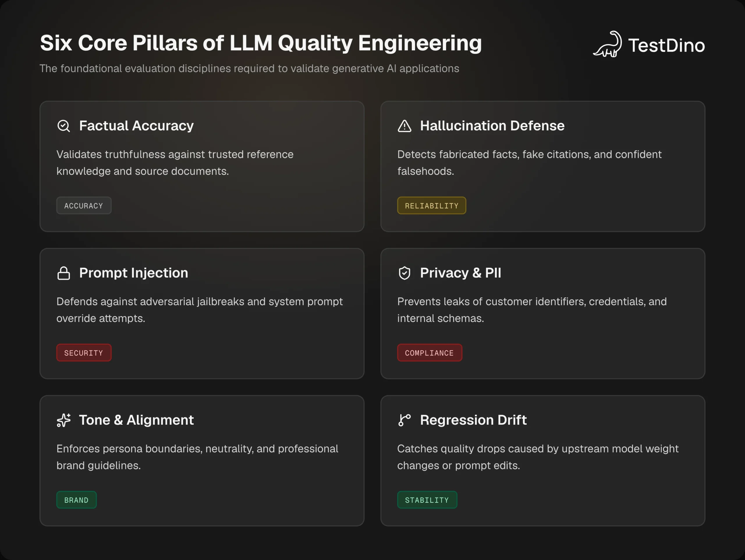Click the padlock icon beside Prompt Injection
The width and height of the screenshot is (745, 560).
click(64, 273)
